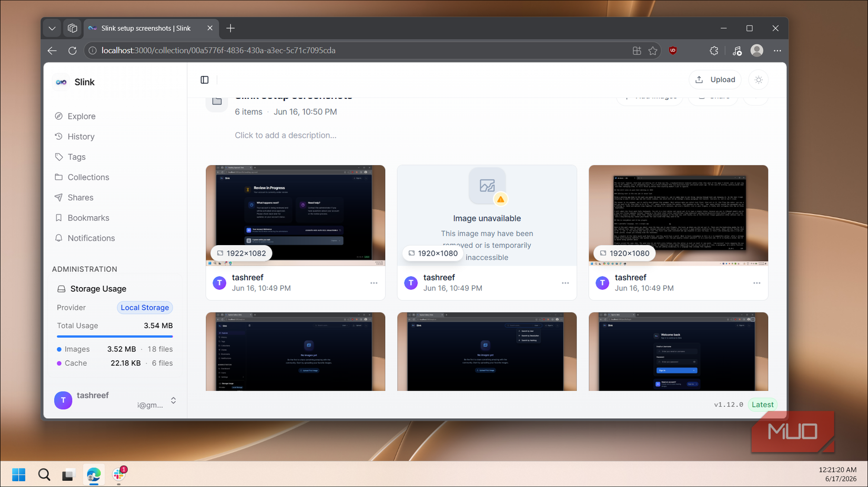Viewport: 868px width, 487px height.
Task: Open the Review in Progress screenshot thumbnail
Action: (296, 215)
